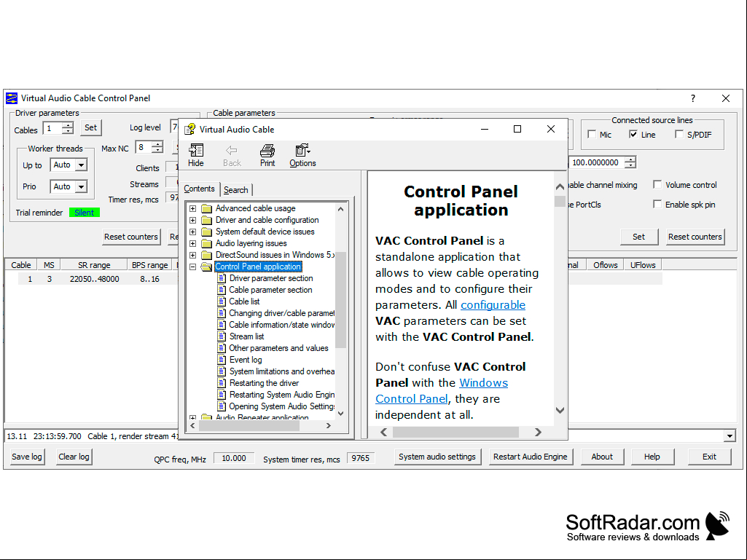The image size is (747, 560).
Task: Click the SR range column header
Action: coord(94,265)
